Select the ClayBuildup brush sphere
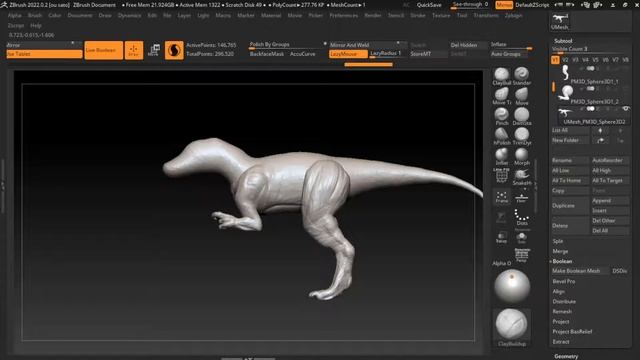This screenshot has width=640, height=360. 501,76
